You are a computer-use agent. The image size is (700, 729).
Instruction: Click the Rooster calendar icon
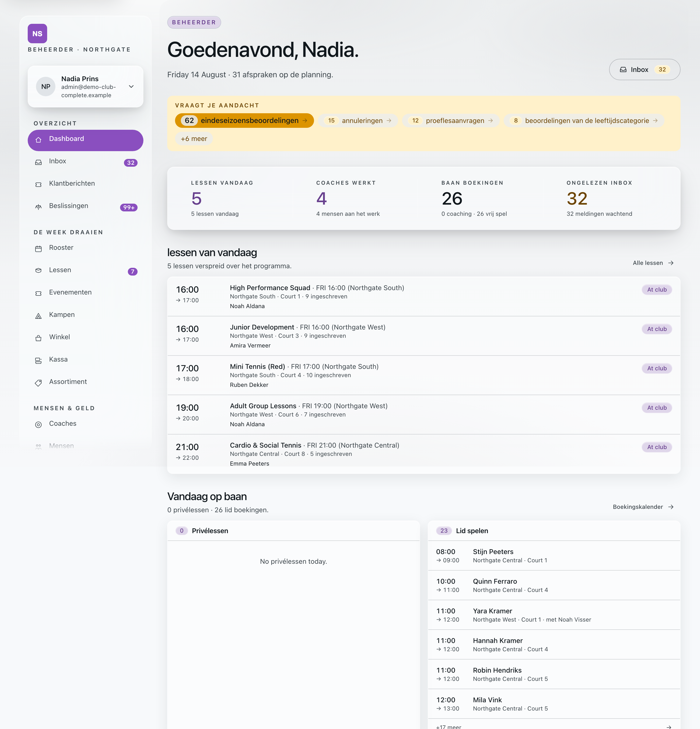[x=38, y=249]
